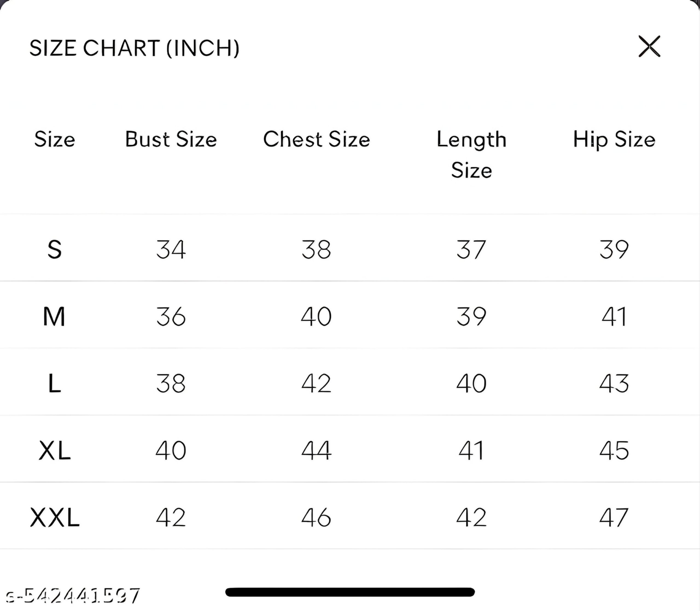Choose the XXL size row label
Screen dimensions: 700x611
55,517
